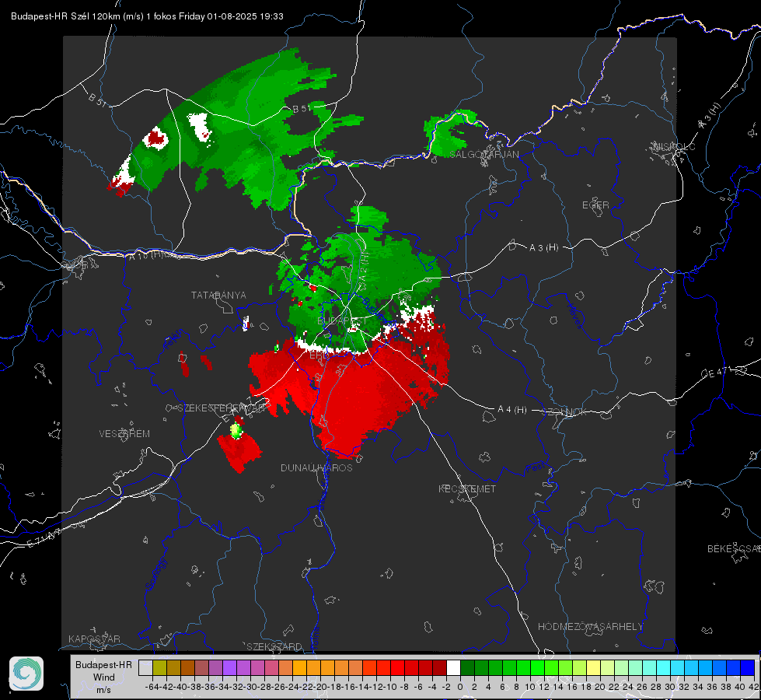Select the A 4 (H) road label
The width and height of the screenshot is (761, 700).
[512, 410]
